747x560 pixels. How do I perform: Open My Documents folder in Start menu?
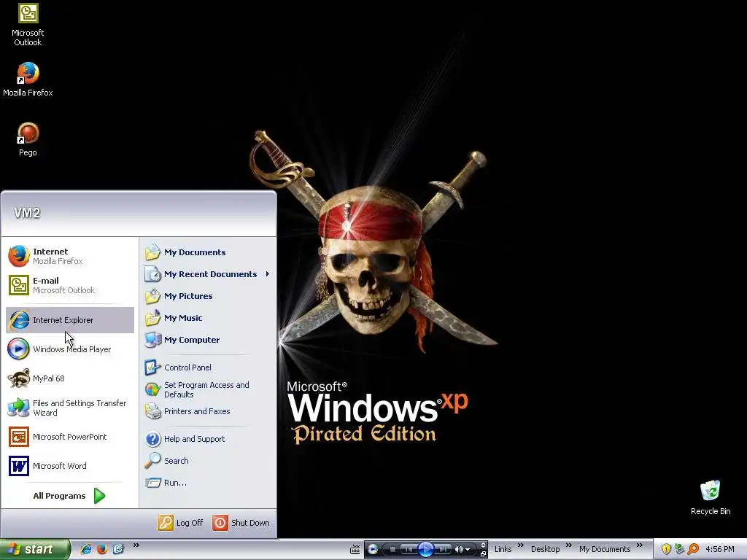click(x=208, y=252)
